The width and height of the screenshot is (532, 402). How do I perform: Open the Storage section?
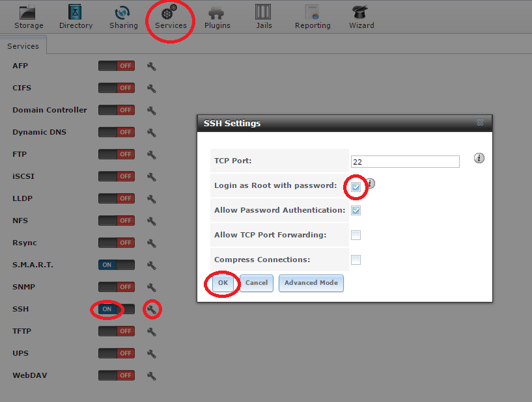pyautogui.click(x=29, y=17)
